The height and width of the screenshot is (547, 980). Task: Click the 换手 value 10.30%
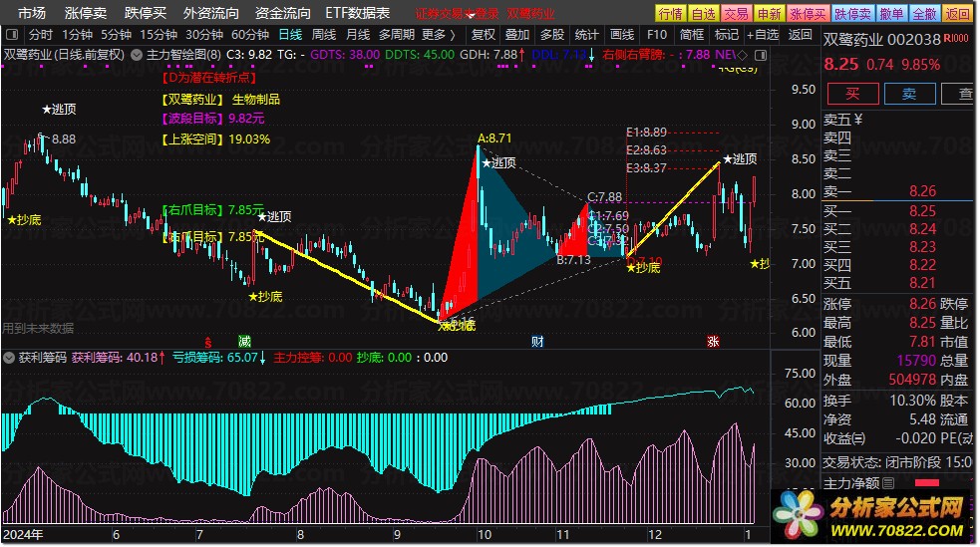pyautogui.click(x=913, y=401)
